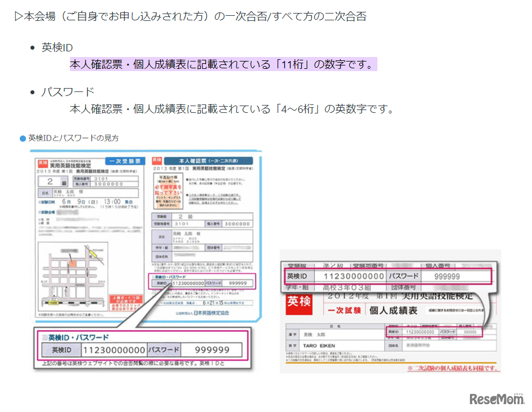The image size is (532, 412).
Task: Click the 英検IDとパスワードの見方 caption
Action: pos(73,138)
